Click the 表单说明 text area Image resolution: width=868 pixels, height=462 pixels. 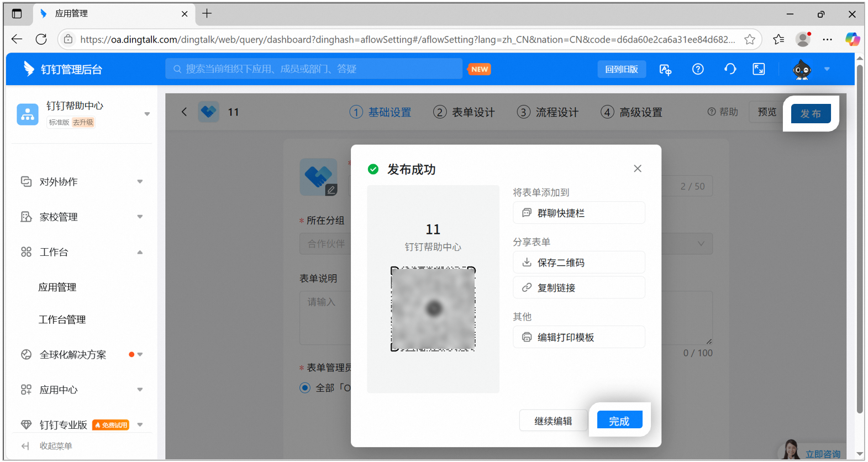[506, 318]
